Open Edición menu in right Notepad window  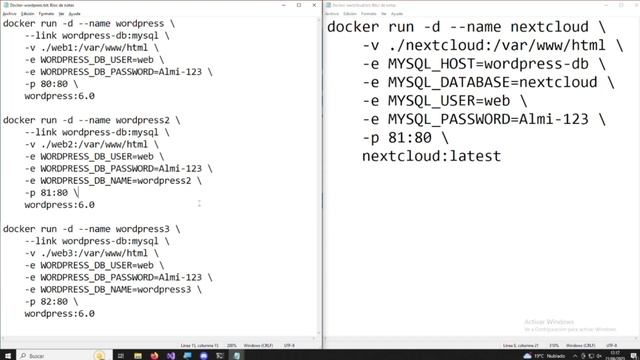(350, 13)
